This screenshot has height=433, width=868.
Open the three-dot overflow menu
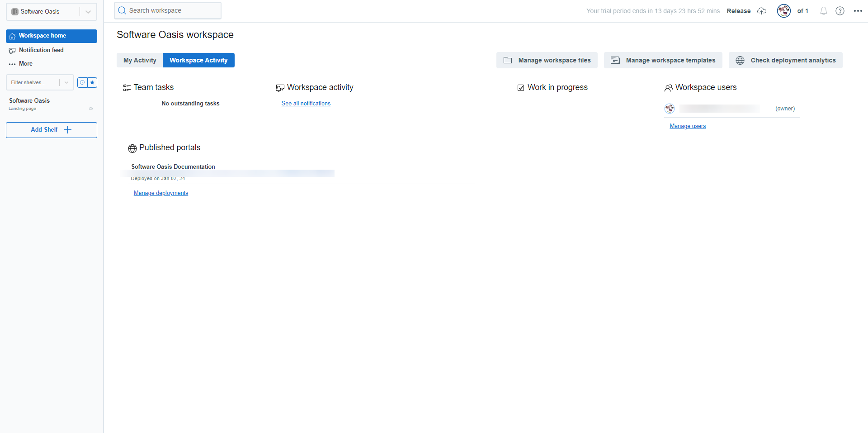click(x=859, y=11)
